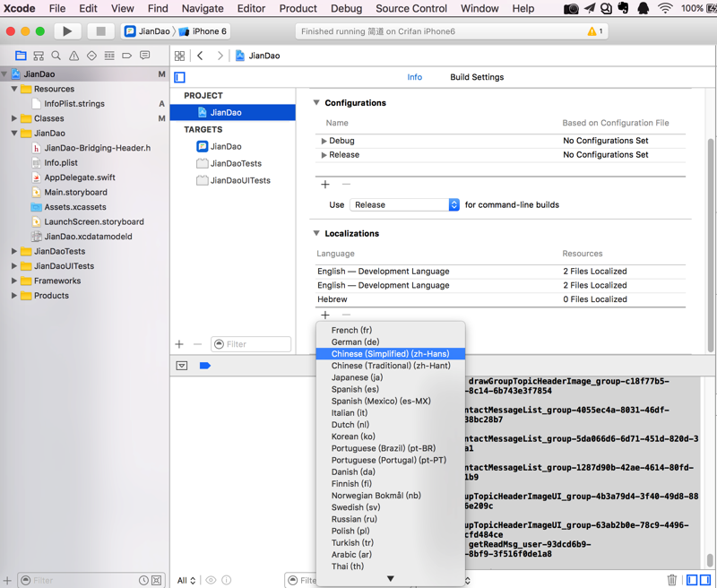Toggle the variables view pane
The height and width of the screenshot is (588, 717).
pos(692,580)
